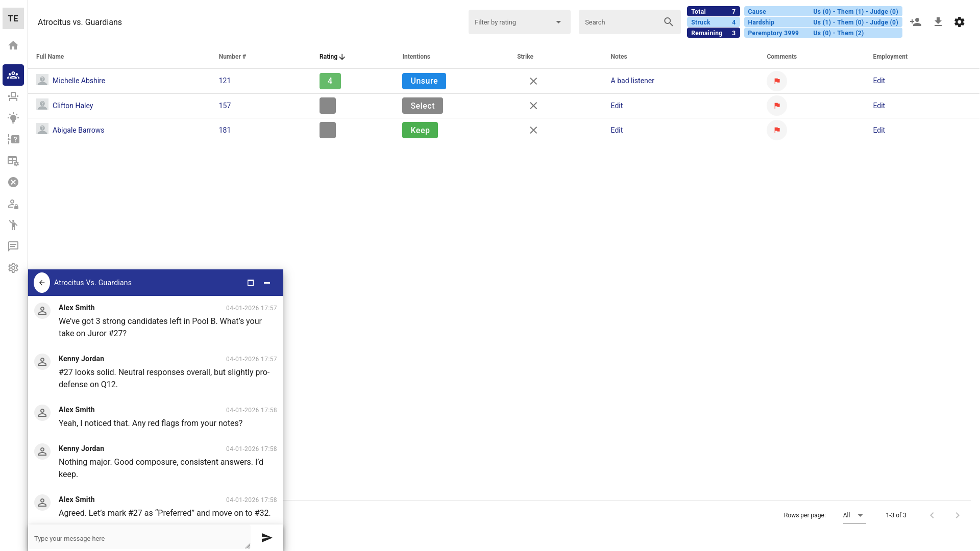This screenshot has width=980, height=551.
Task: Open Michelle Abshire's comments flag
Action: coord(777,81)
